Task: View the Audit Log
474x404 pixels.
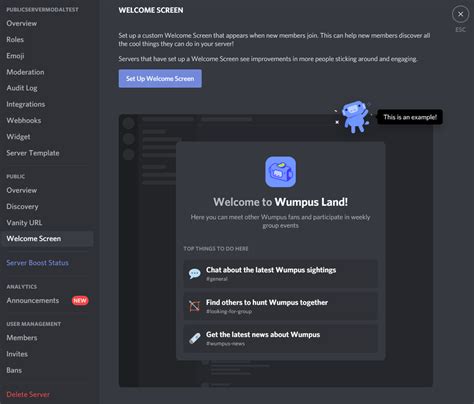Action: [22, 88]
